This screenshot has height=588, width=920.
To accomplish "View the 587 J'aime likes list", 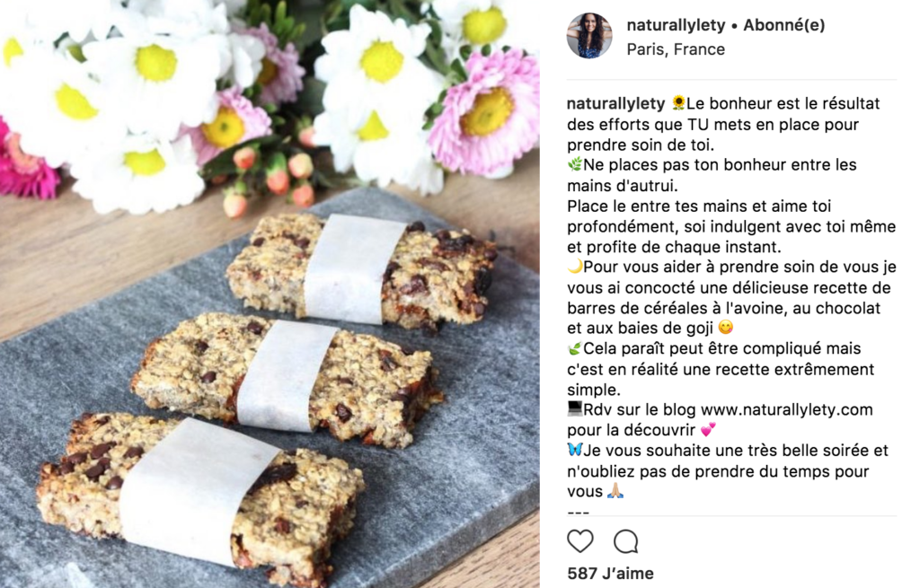I will 610,574.
